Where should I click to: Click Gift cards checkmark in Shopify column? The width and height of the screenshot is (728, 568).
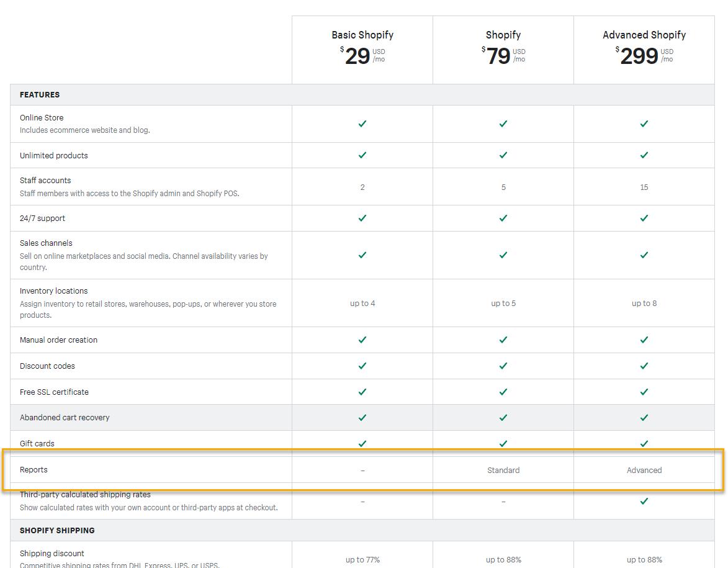coord(503,443)
